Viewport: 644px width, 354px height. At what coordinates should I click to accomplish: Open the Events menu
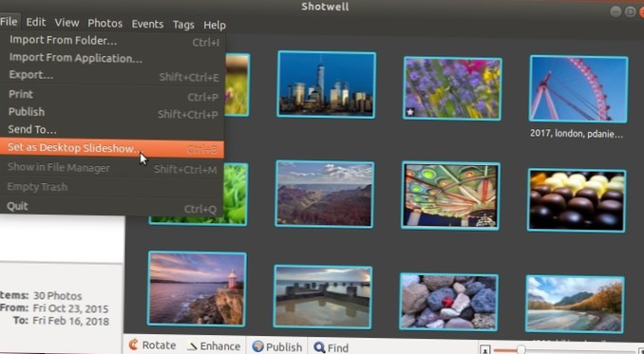[x=147, y=25]
